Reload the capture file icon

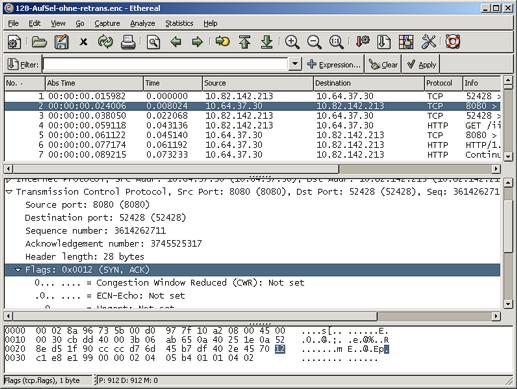click(106, 42)
